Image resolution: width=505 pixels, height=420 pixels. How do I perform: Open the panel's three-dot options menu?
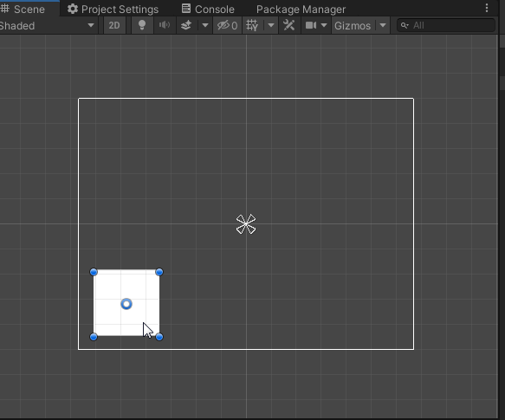tap(487, 9)
